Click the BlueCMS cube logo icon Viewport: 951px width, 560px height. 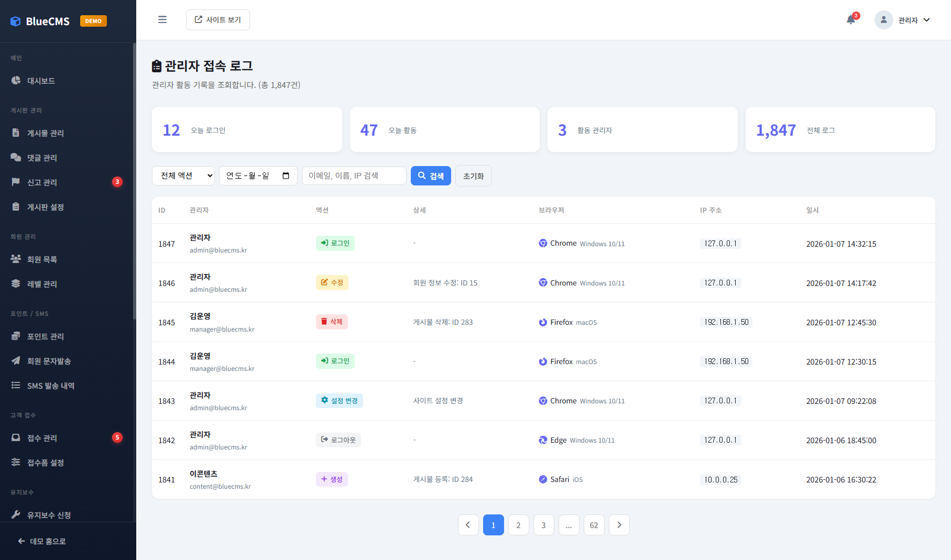[x=16, y=21]
